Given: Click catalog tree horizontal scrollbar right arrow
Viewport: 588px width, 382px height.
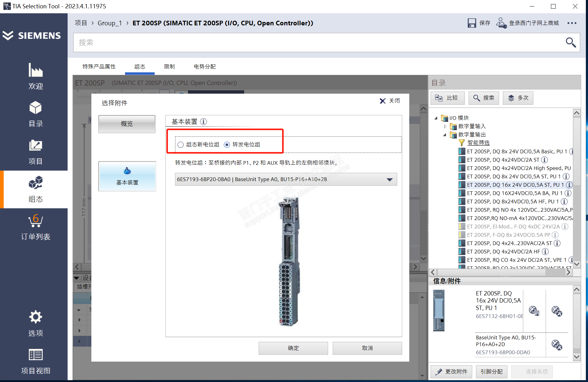Looking at the screenshot, I should 568,272.
